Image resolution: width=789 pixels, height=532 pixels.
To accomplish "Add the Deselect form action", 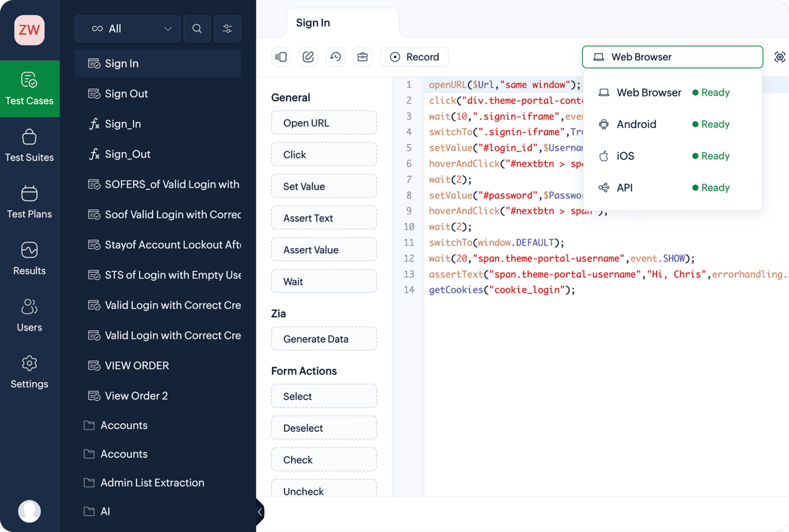I will 324,428.
